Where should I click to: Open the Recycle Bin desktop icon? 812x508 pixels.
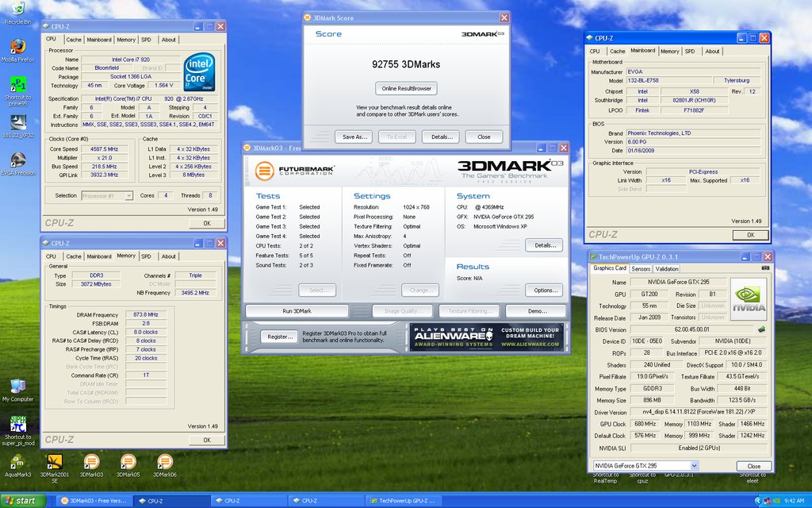click(17, 10)
